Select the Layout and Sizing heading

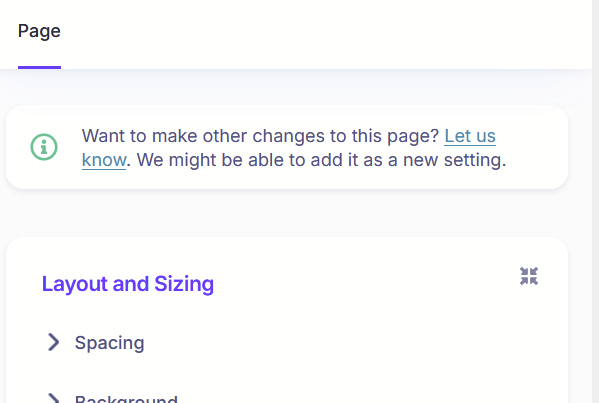[128, 284]
